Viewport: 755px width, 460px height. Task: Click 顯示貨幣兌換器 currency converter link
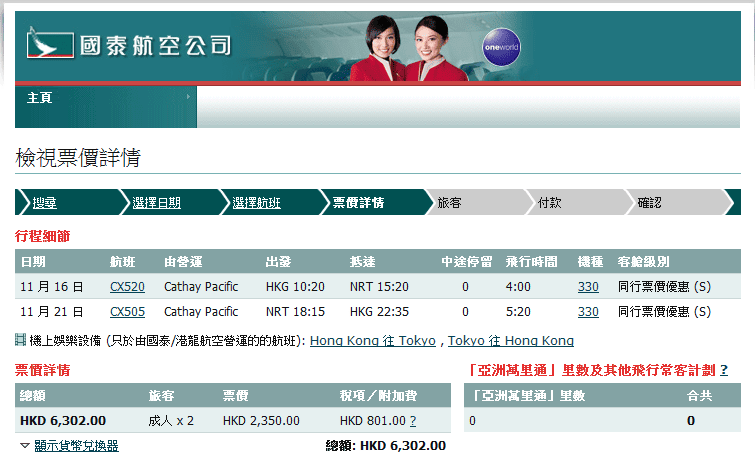point(76,446)
